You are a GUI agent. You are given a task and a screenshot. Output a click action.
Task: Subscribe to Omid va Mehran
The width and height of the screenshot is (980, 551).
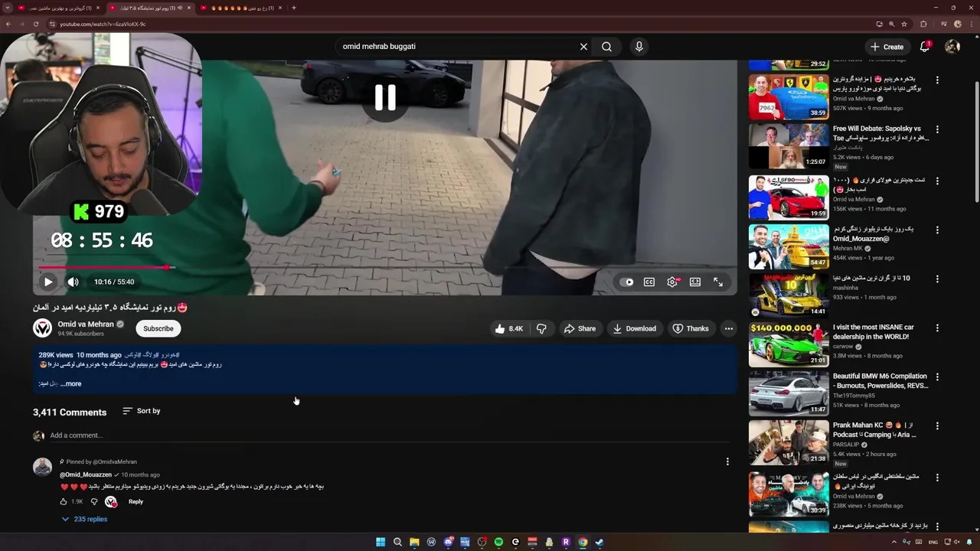tap(158, 328)
